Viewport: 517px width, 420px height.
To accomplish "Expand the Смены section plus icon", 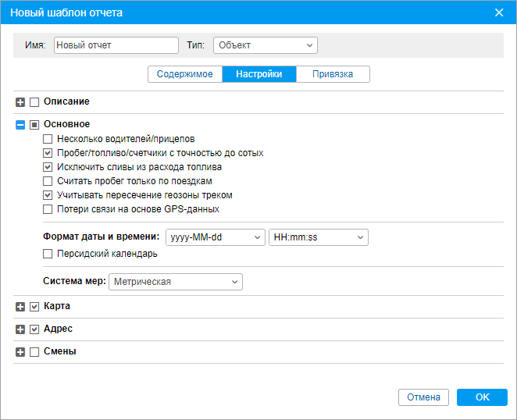I will pyautogui.click(x=20, y=353).
